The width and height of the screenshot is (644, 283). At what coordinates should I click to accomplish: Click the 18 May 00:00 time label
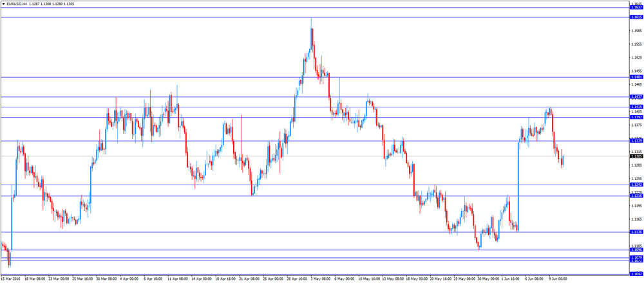(x=417, y=278)
